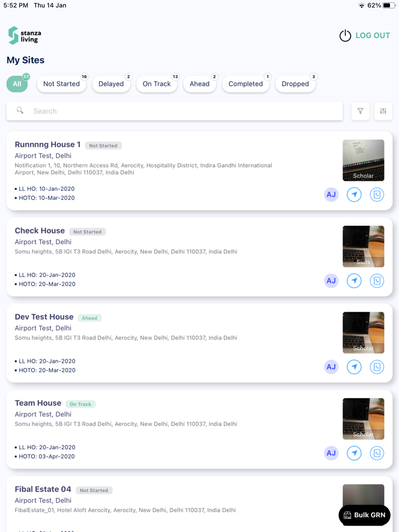Image resolution: width=399 pixels, height=532 pixels.
Task: Switch to the Delayed filter tab
Action: click(111, 84)
